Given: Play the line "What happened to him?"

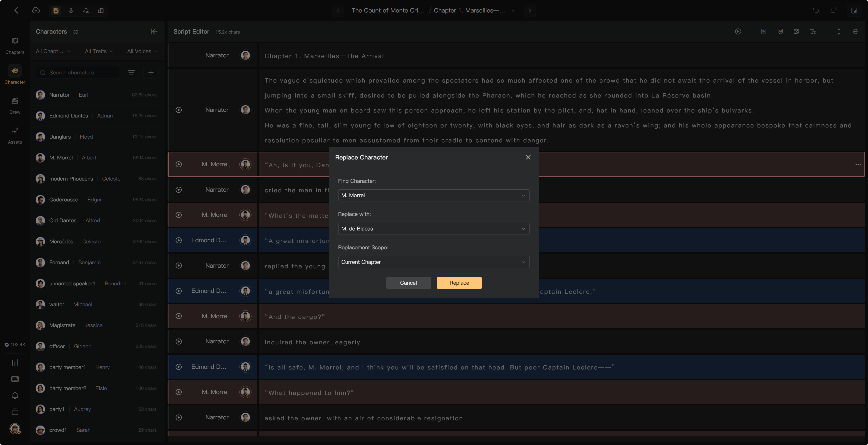Looking at the screenshot, I should pyautogui.click(x=179, y=392).
